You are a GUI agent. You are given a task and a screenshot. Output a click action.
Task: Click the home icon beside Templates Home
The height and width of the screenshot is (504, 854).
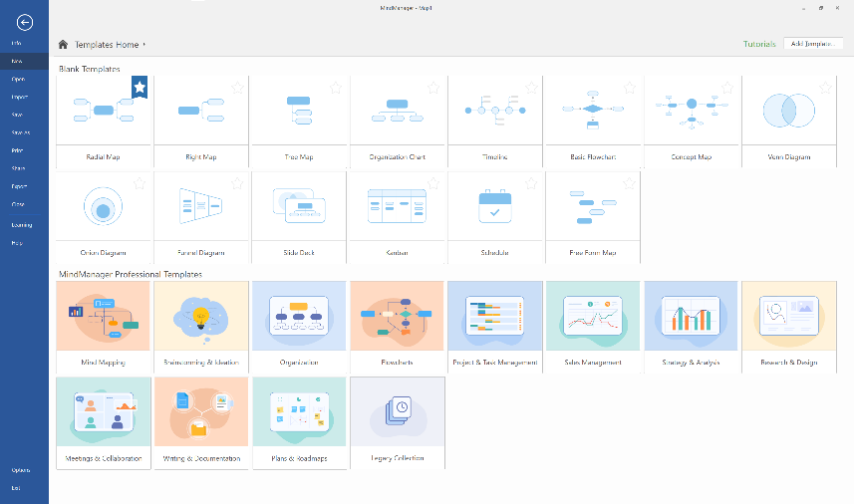pyautogui.click(x=64, y=45)
